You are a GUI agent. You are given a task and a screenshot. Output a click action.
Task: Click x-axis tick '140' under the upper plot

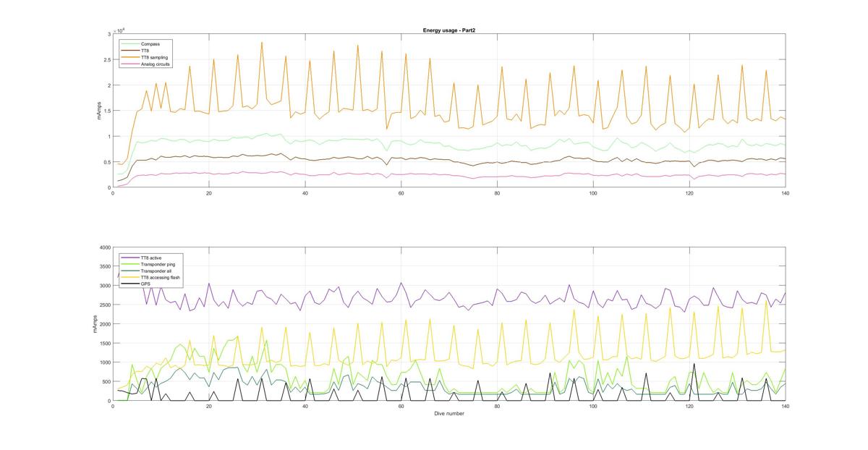(x=785, y=193)
